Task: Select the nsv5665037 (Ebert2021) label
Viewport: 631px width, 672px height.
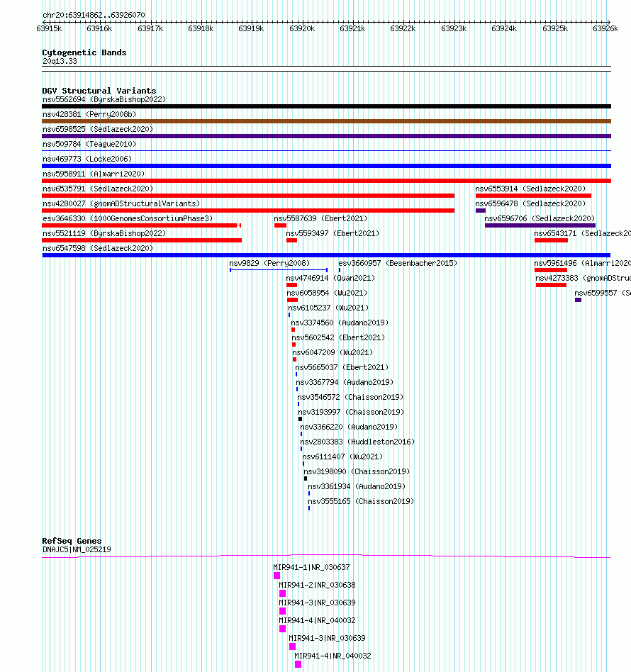Action: (x=342, y=367)
